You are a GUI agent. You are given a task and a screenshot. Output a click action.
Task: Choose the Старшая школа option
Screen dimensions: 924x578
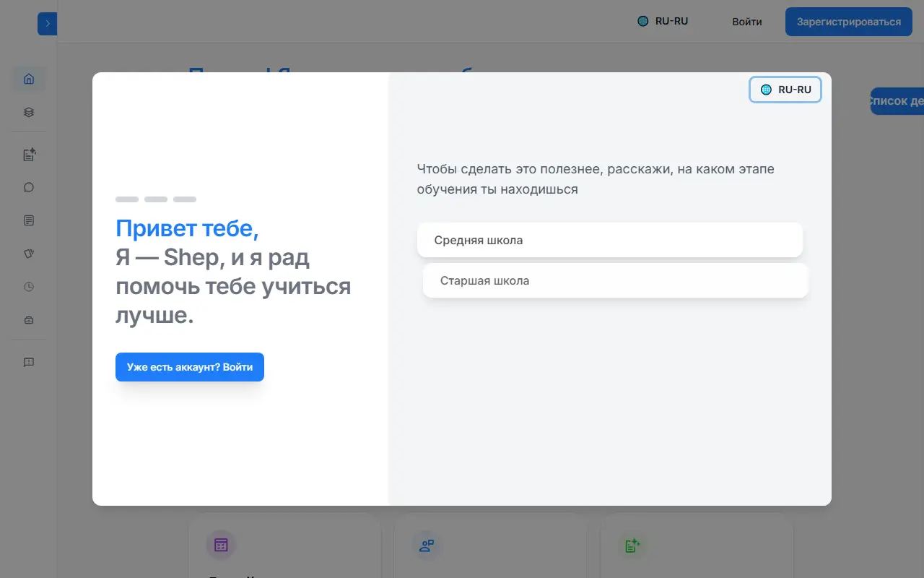tap(616, 280)
